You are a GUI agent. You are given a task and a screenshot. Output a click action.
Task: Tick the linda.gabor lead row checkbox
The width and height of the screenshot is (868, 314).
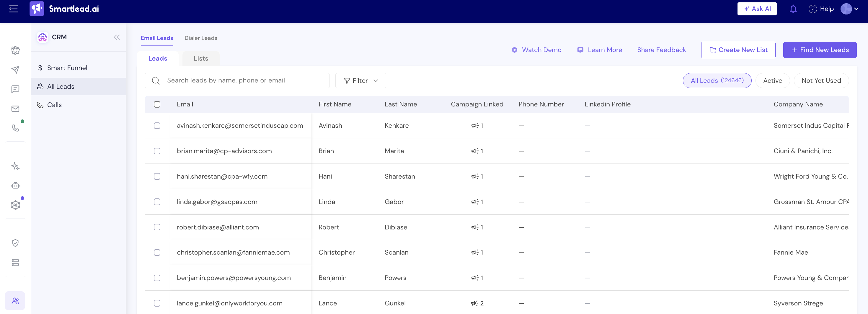tap(157, 202)
